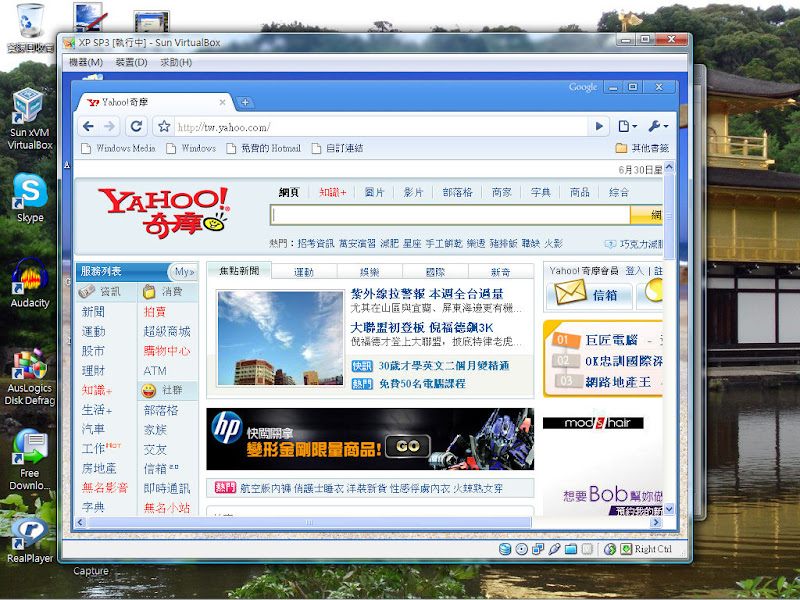Open 股市 in service list
This screenshot has height=600, width=800.
93,351
